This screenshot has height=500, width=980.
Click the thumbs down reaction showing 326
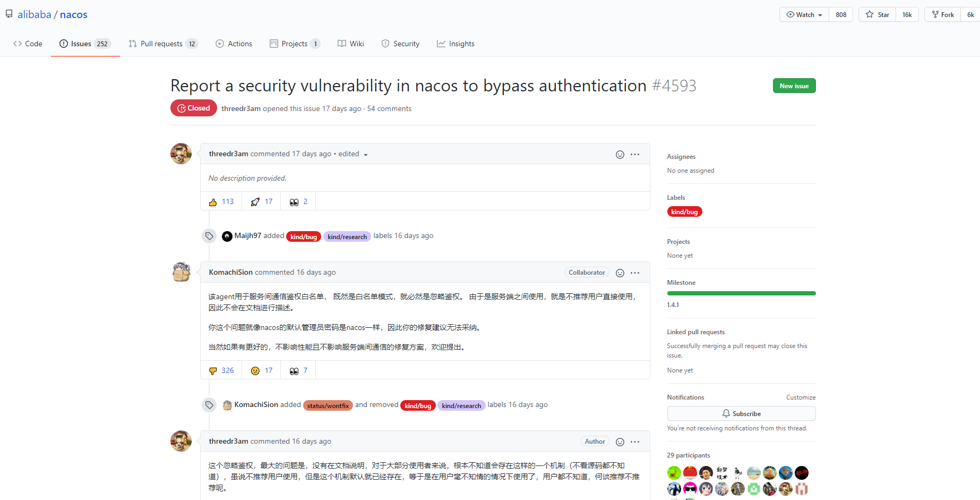pos(221,370)
